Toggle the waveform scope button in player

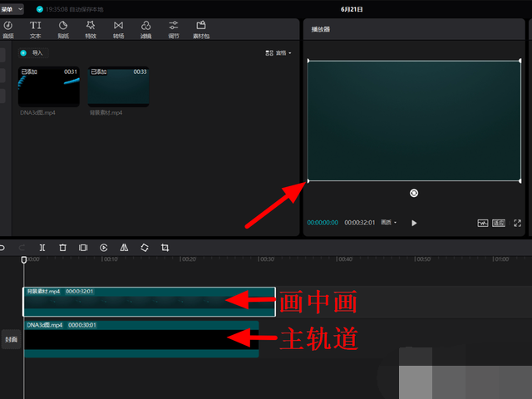pyautogui.click(x=482, y=223)
